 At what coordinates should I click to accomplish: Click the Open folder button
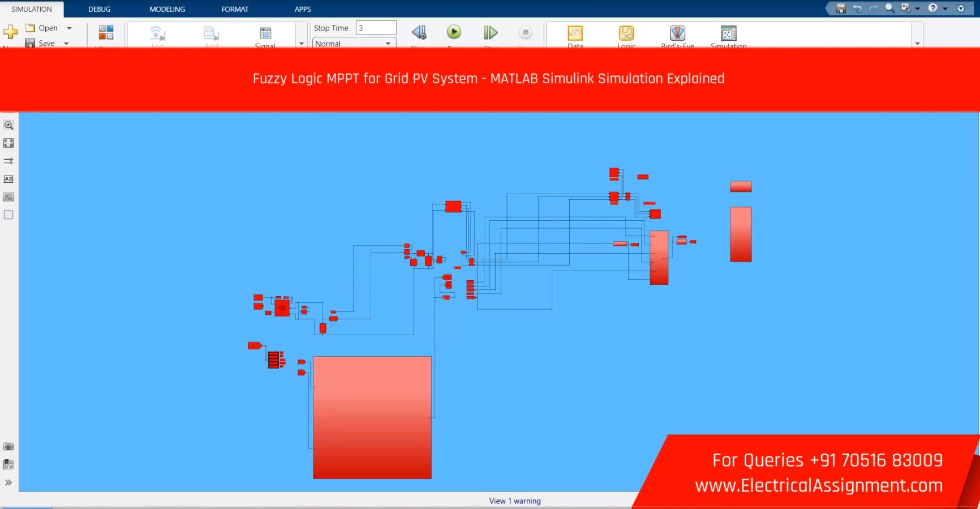42,28
